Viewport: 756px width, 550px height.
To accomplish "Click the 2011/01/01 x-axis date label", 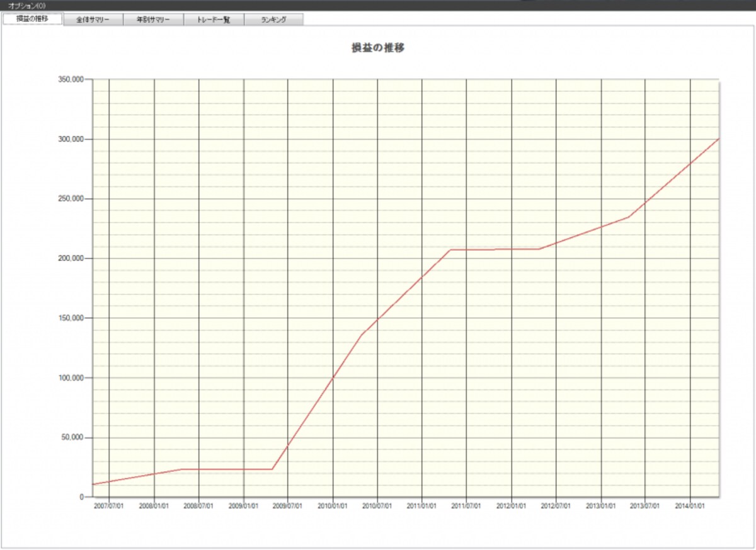I will [x=422, y=505].
